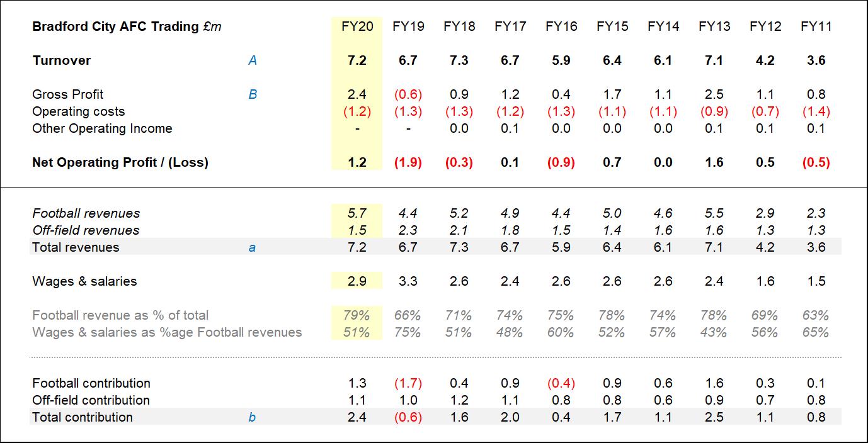Click the Net Operating Profit / (Loss) label
Screen dimensions: 868x443
(x=120, y=162)
